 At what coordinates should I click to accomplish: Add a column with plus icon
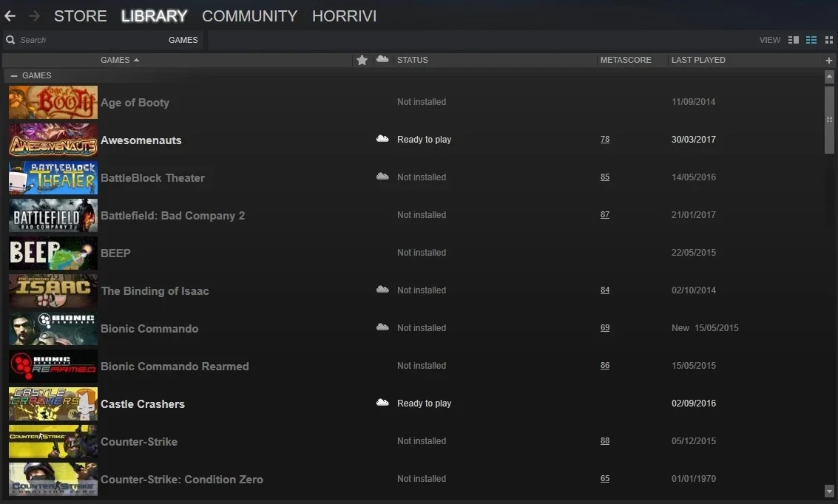[x=829, y=61]
